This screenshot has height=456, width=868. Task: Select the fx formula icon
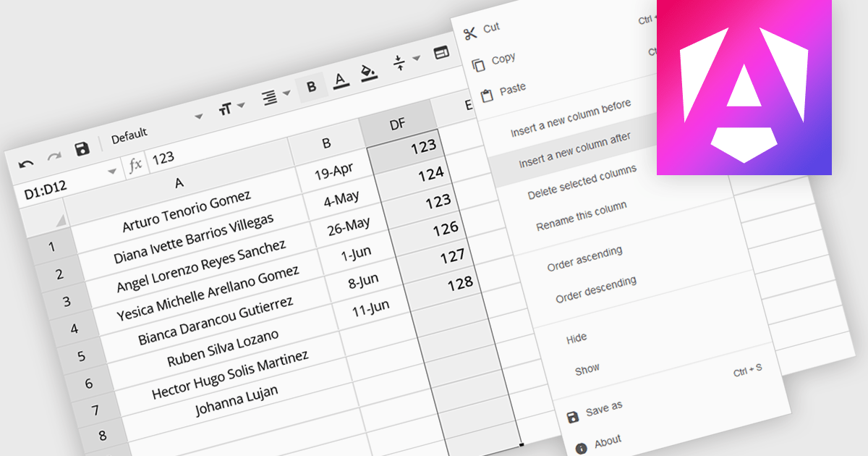[135, 165]
